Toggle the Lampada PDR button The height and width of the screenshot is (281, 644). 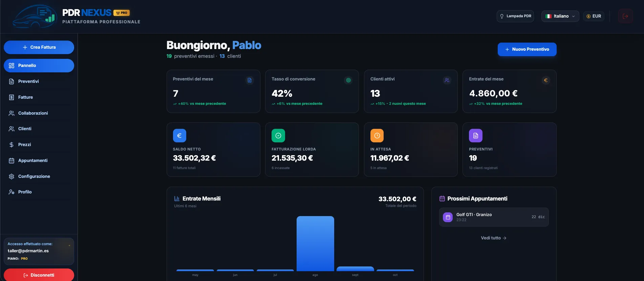(x=515, y=16)
